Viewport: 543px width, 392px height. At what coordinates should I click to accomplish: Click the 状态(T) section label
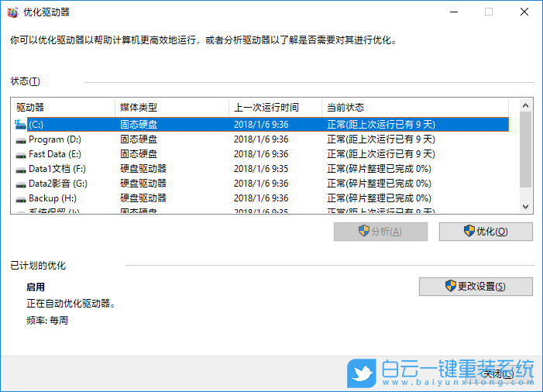26,81
